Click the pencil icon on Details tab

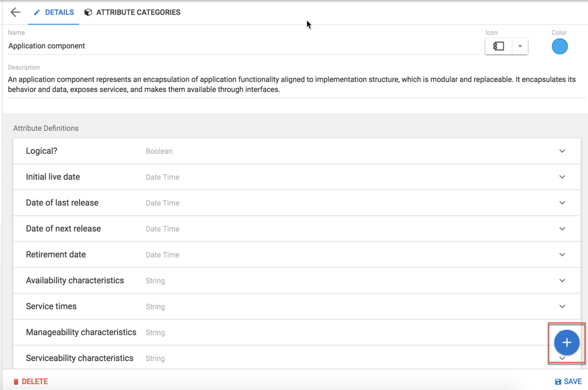click(37, 12)
